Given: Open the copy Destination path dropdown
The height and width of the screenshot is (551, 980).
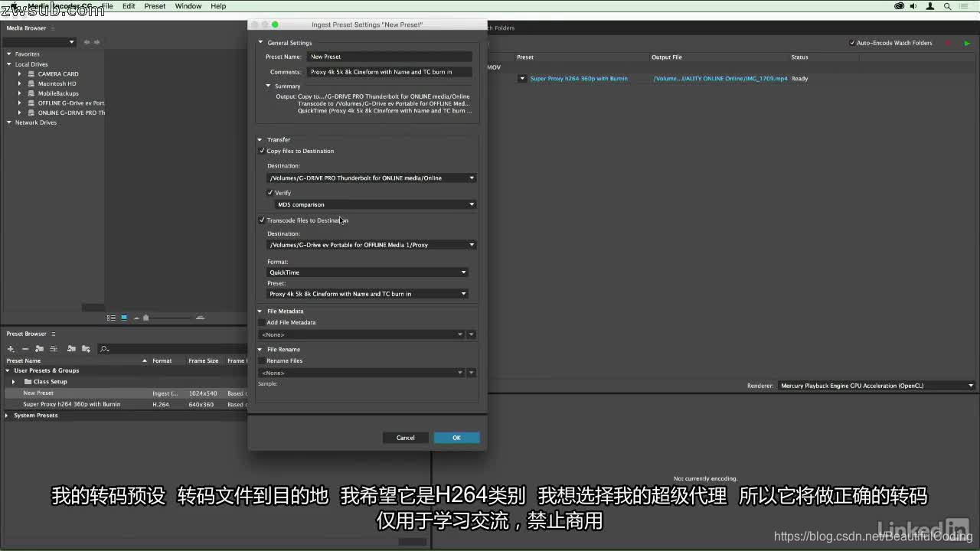Looking at the screenshot, I should 371,178.
